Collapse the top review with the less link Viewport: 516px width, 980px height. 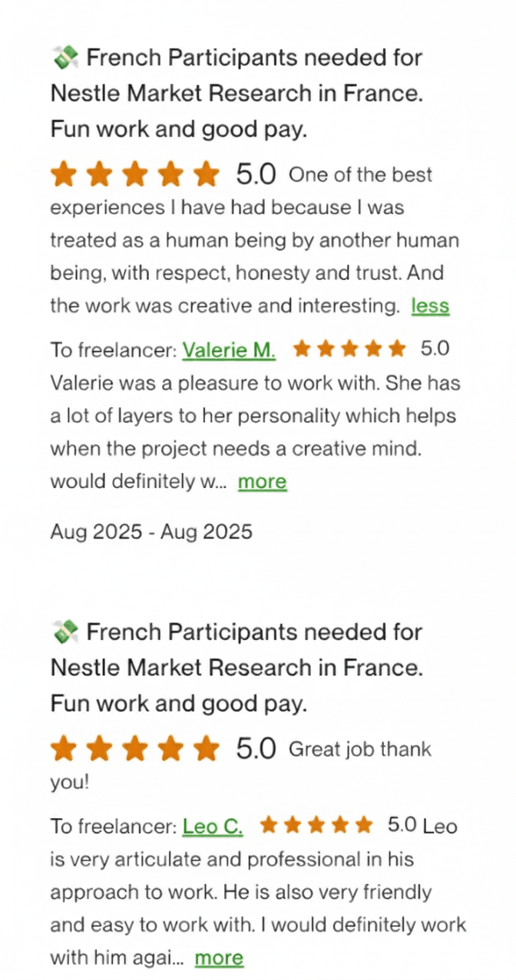tap(430, 305)
